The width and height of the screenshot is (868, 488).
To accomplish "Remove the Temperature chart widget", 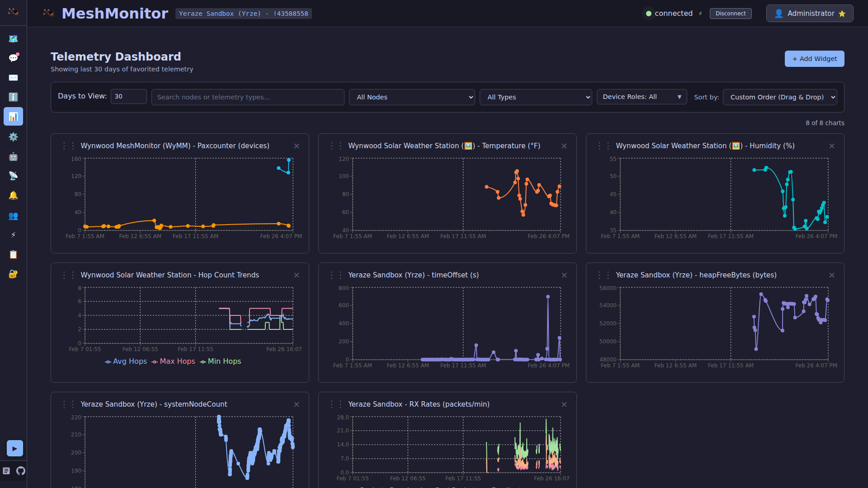I will [x=564, y=146].
